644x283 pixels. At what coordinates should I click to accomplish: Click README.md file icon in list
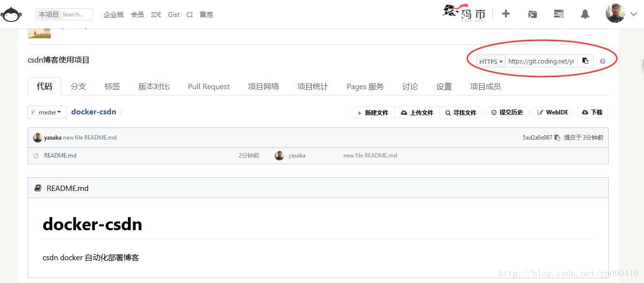[36, 156]
